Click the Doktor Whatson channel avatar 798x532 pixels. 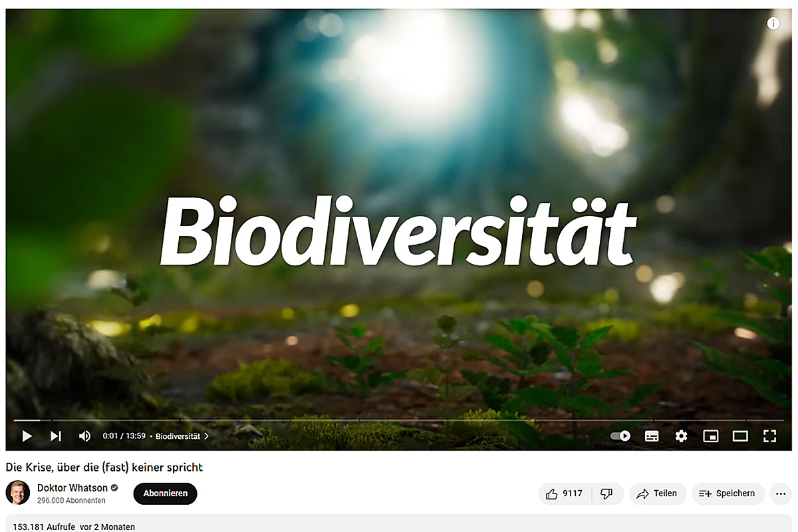pos(18,493)
